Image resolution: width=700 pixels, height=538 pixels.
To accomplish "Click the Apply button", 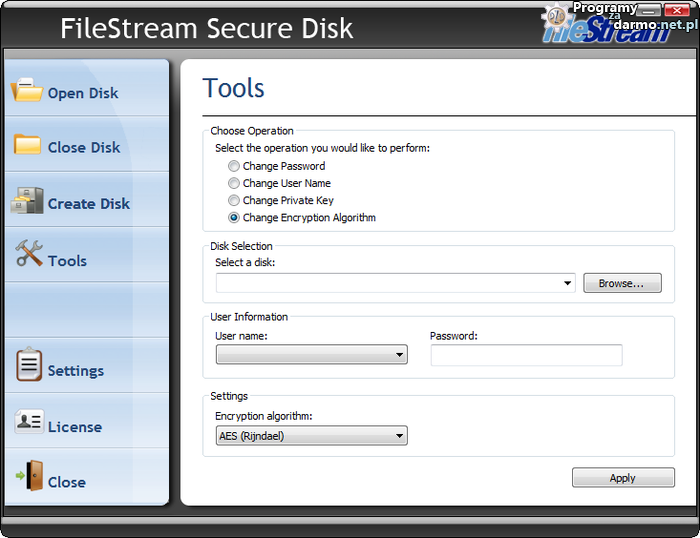I will 622,478.
